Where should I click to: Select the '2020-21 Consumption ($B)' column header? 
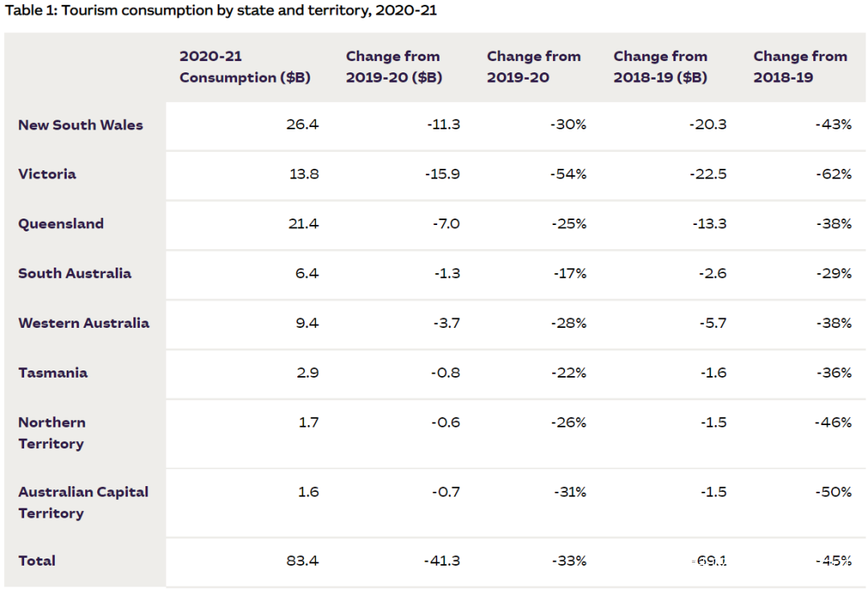(x=244, y=67)
